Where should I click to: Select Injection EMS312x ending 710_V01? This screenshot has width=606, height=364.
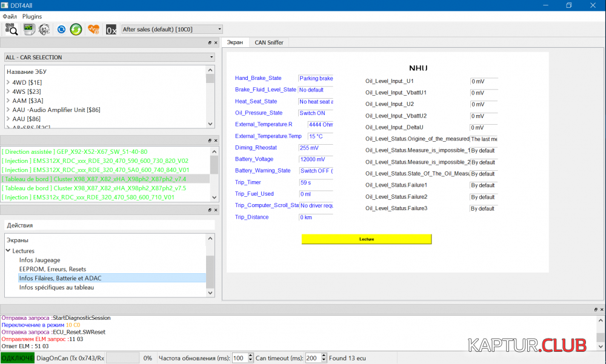pyautogui.click(x=88, y=197)
